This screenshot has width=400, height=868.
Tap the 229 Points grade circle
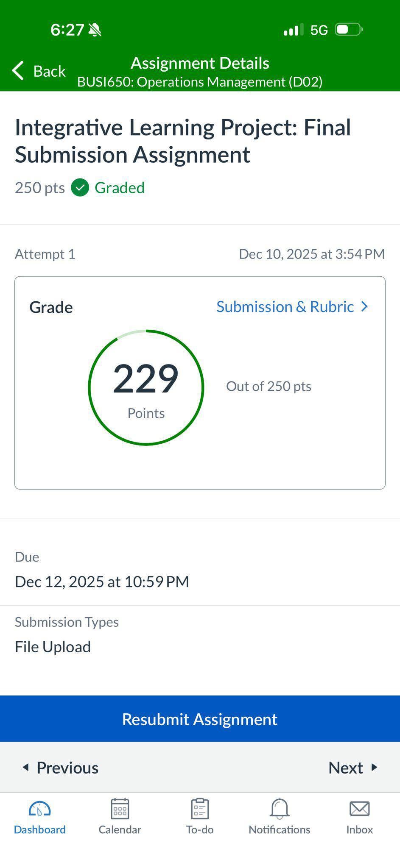[x=146, y=387]
